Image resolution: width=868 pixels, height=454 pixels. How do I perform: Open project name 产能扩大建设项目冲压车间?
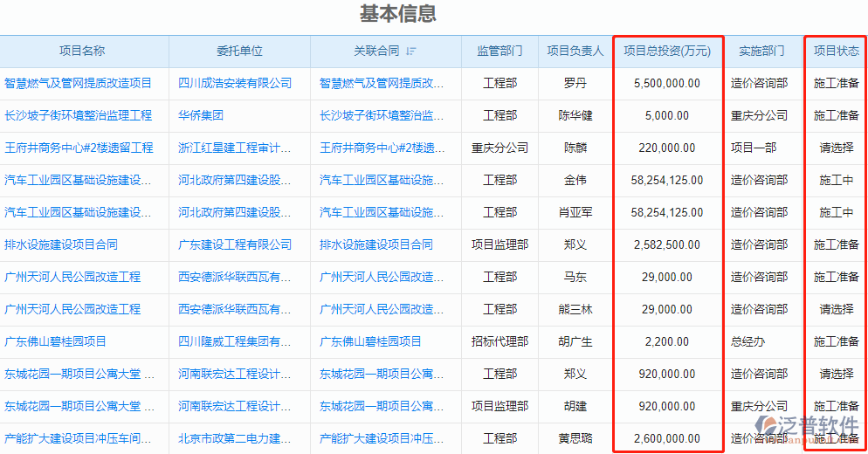tap(78, 438)
